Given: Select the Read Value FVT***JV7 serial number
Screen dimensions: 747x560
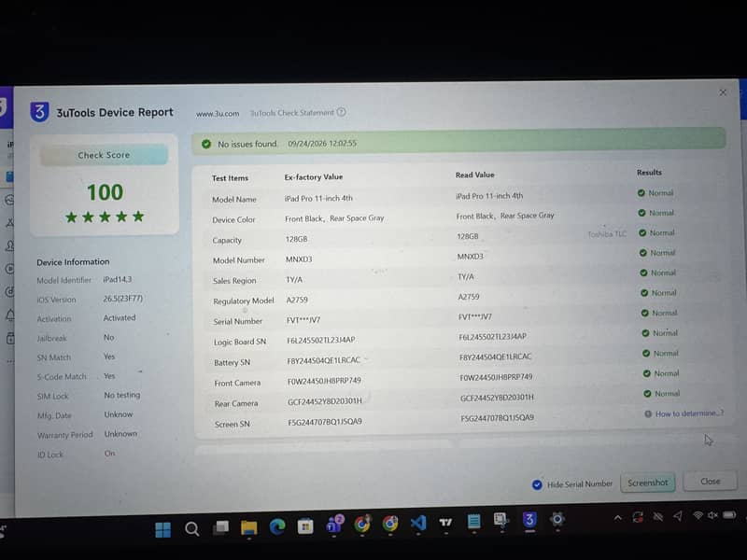Looking at the screenshot, I should click(475, 316).
